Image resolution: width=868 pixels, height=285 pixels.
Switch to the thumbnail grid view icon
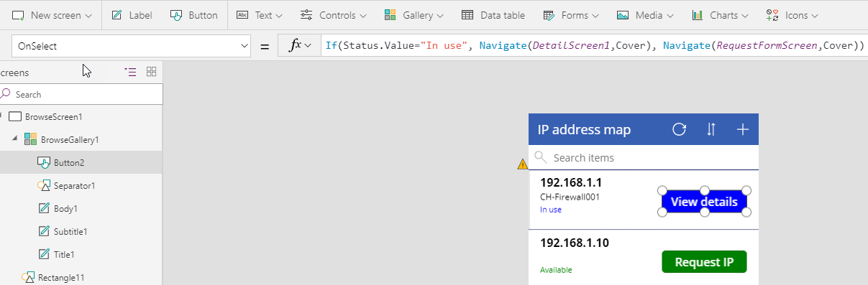click(x=151, y=72)
